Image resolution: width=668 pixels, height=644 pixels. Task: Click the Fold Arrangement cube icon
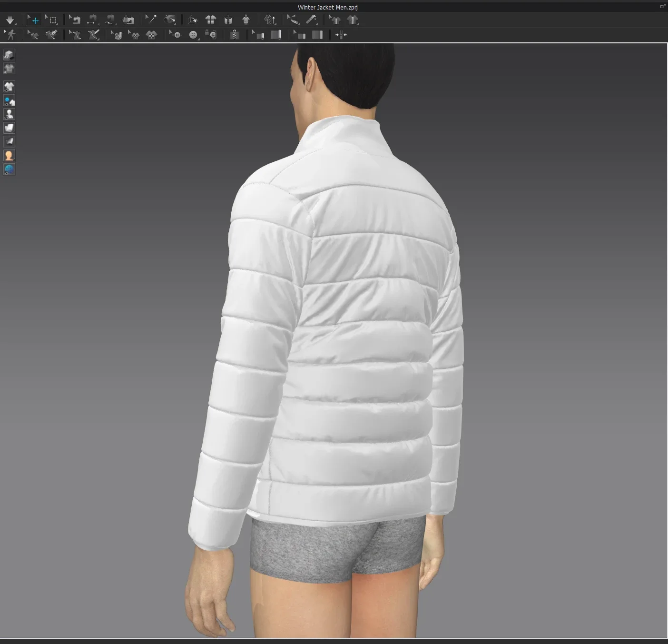(x=192, y=20)
